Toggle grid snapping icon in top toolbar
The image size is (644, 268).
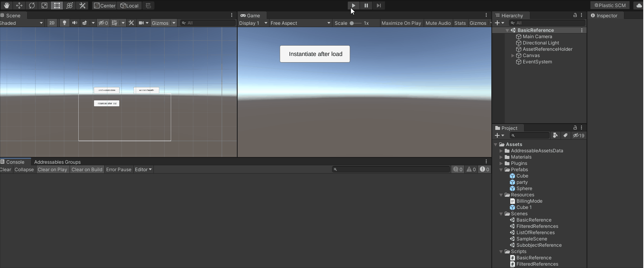[148, 6]
